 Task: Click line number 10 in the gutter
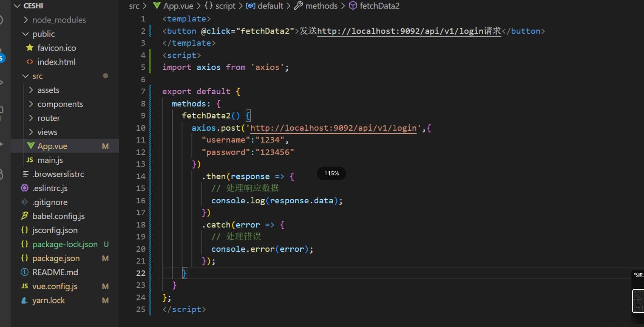(141, 128)
